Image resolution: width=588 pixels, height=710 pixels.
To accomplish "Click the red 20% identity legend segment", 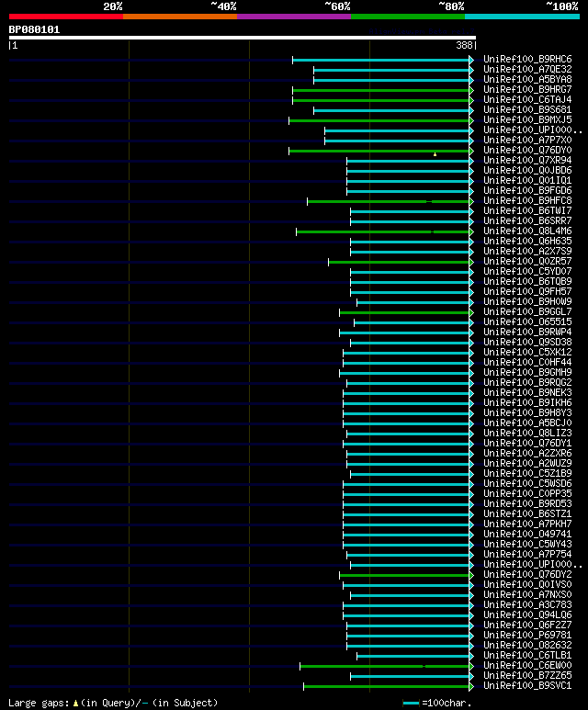I will (x=66, y=17).
